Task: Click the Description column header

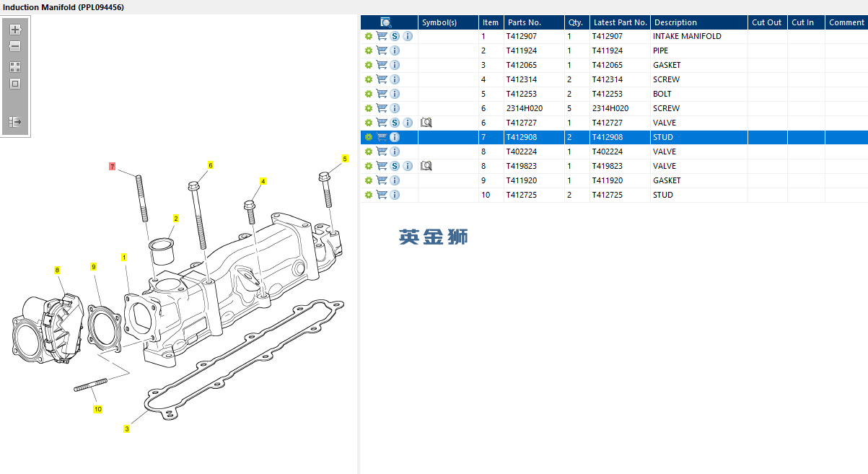Action: click(675, 22)
